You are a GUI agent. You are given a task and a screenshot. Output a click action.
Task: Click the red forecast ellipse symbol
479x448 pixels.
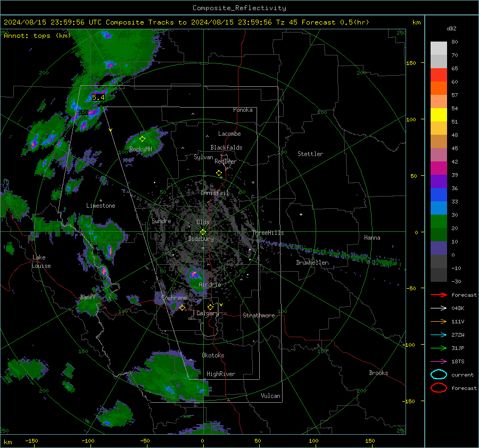tap(439, 388)
